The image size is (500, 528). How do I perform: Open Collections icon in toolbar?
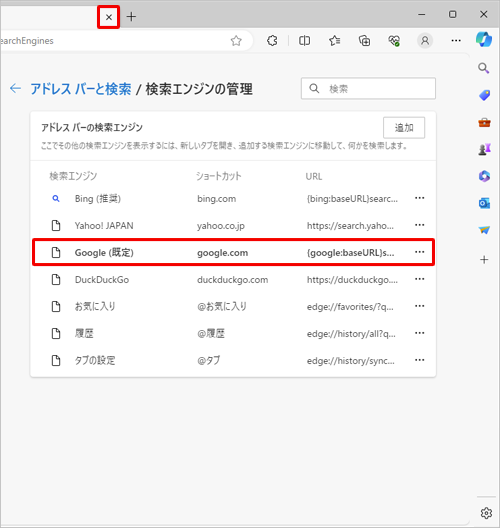(x=364, y=41)
